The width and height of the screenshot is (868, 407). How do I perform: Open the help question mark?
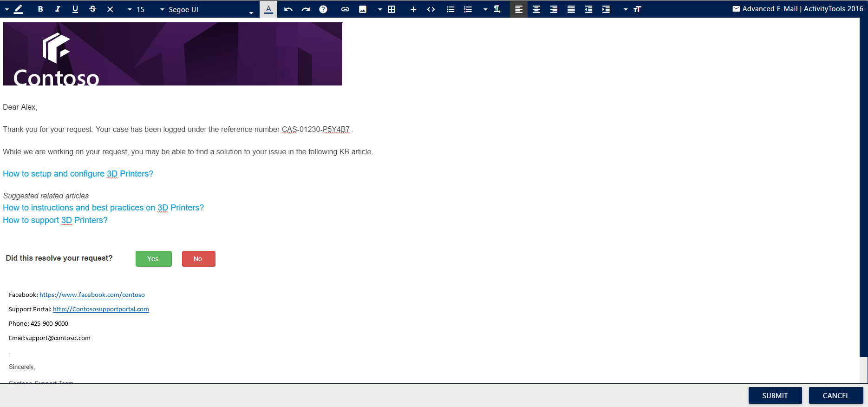click(x=323, y=9)
